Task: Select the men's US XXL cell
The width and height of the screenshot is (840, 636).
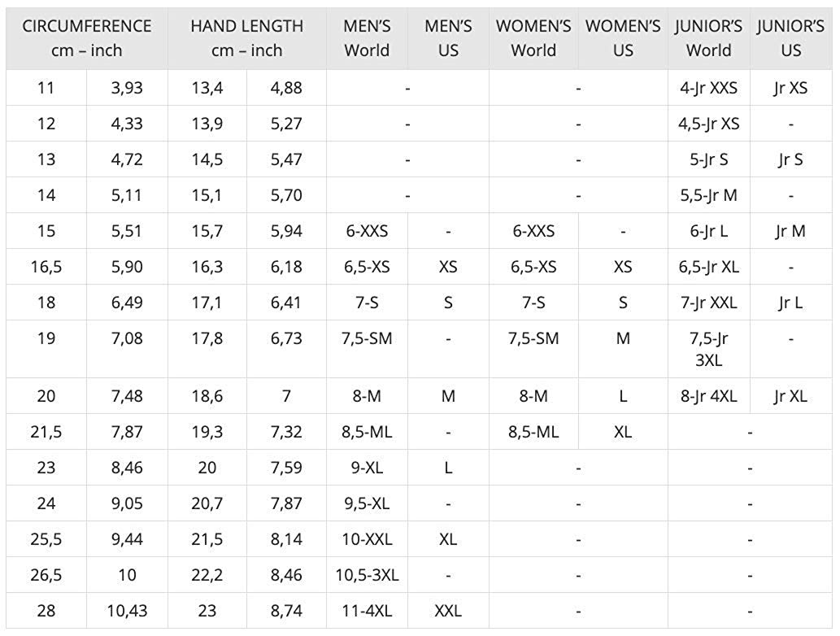Action: [448, 611]
